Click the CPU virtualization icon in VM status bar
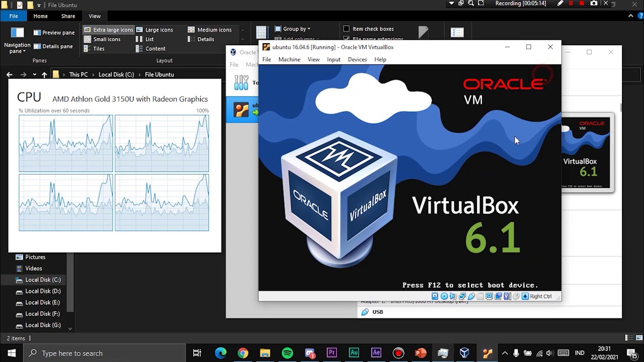644x362 pixels. 507,296
